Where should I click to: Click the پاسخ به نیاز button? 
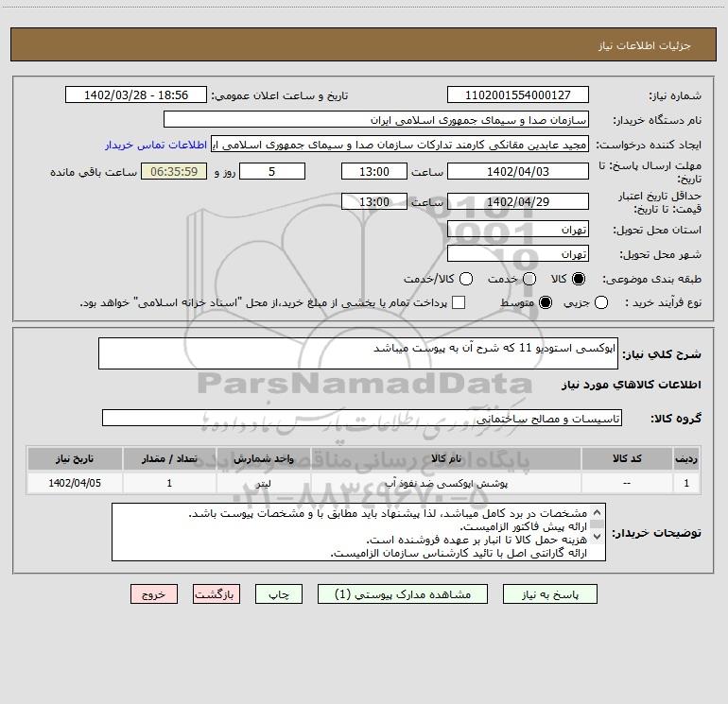pos(550,594)
